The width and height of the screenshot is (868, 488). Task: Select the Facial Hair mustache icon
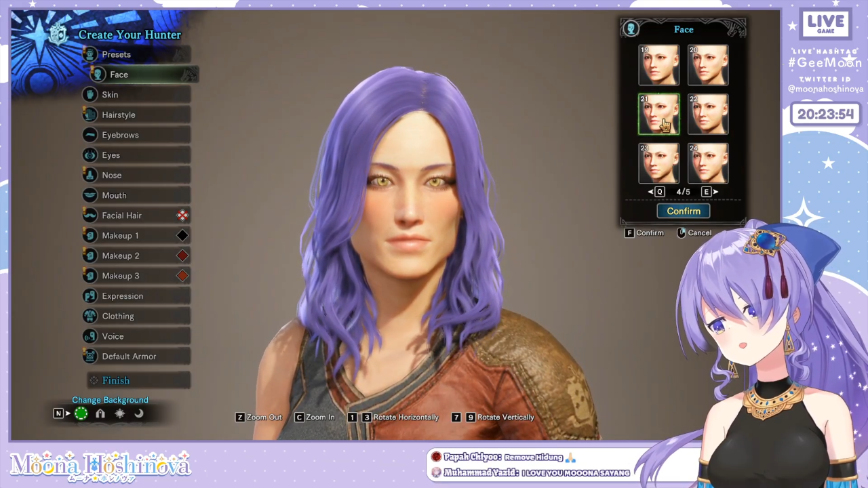[90, 216]
